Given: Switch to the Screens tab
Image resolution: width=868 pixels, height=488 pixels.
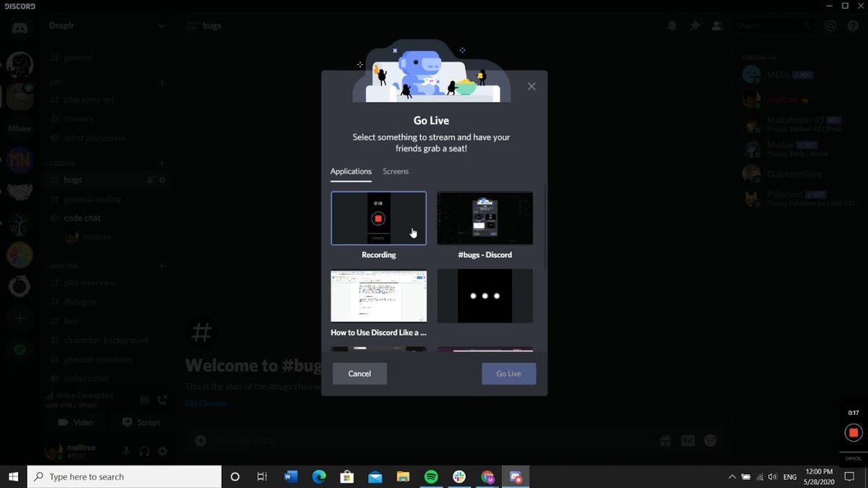Looking at the screenshot, I should (x=395, y=171).
